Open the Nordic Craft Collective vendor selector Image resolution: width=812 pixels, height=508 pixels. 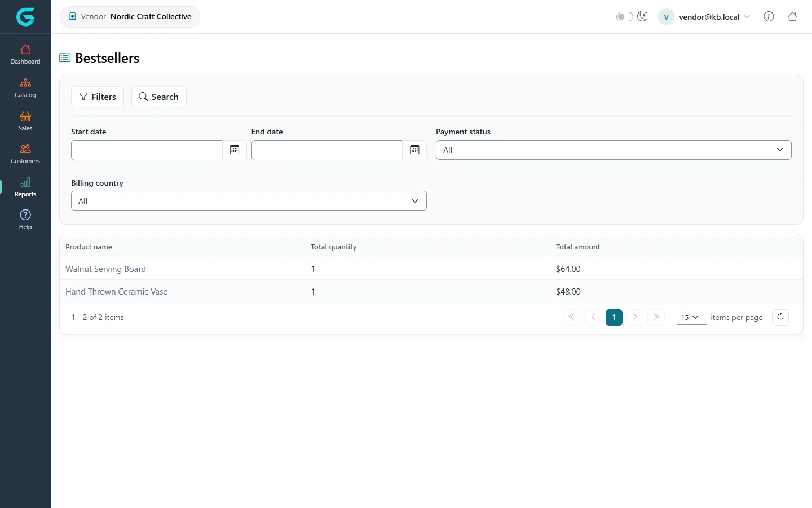130,16
